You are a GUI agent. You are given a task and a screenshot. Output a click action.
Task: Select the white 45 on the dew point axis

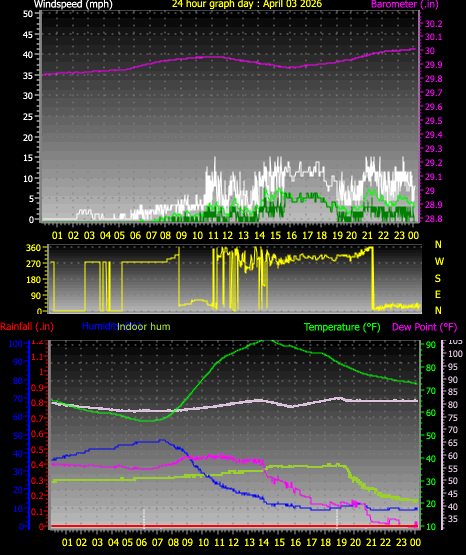[x=453, y=494]
